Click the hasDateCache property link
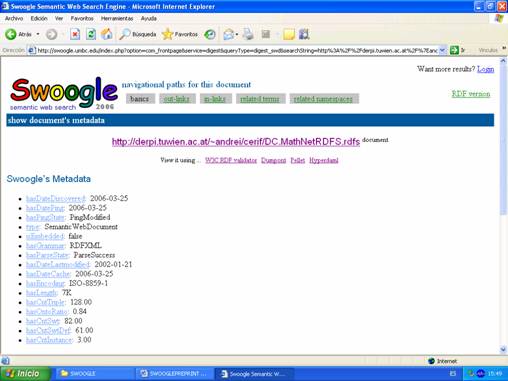508x381 pixels. point(48,274)
